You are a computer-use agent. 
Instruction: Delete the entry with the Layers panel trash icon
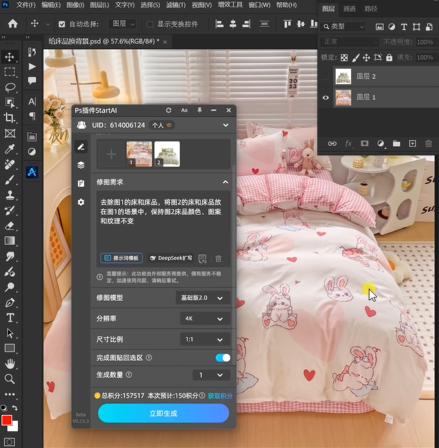click(428, 144)
